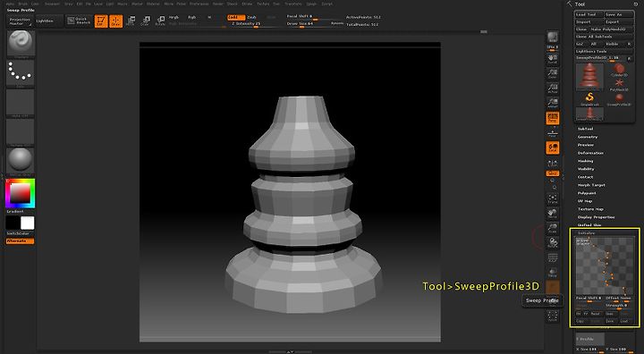Click the Zoom canvas icon
This screenshot has height=354, width=644.
(x=553, y=74)
